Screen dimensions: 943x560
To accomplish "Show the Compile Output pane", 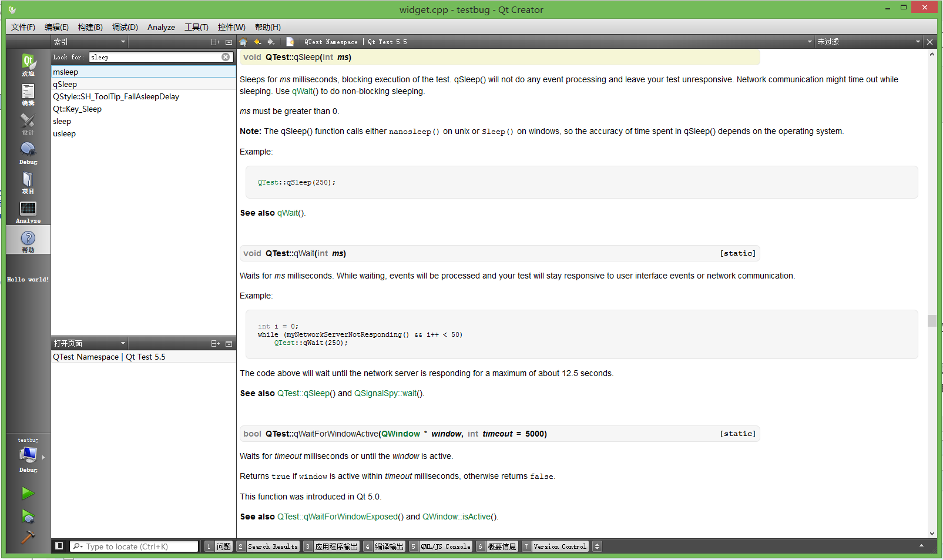I will click(384, 546).
